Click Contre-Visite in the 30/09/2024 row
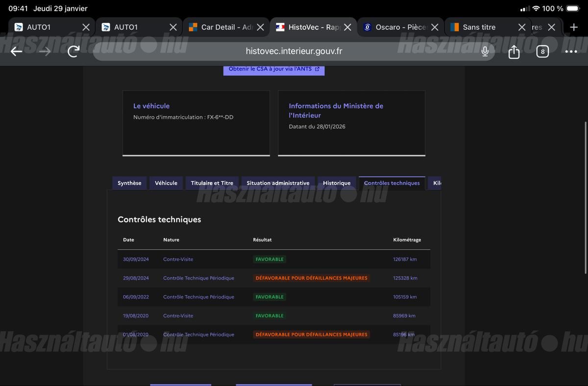 (x=178, y=260)
